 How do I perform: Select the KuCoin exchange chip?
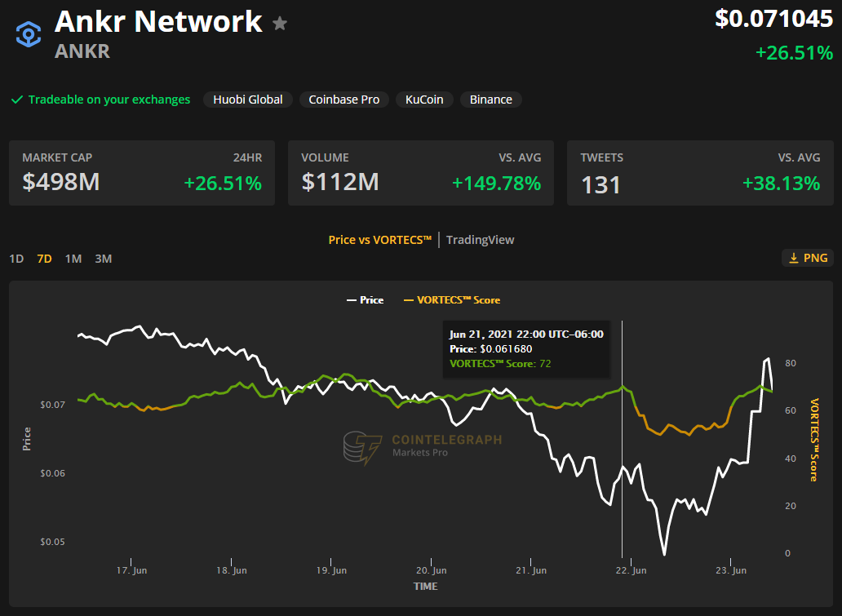click(424, 100)
